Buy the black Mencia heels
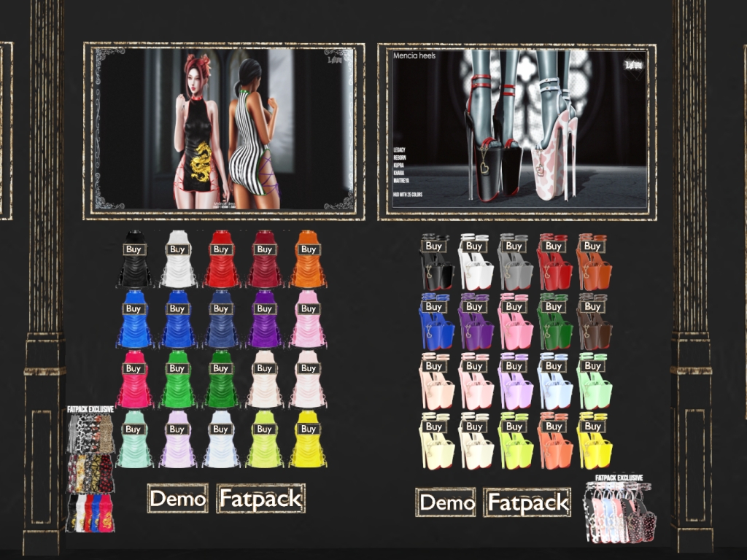747x560 pixels. point(435,246)
